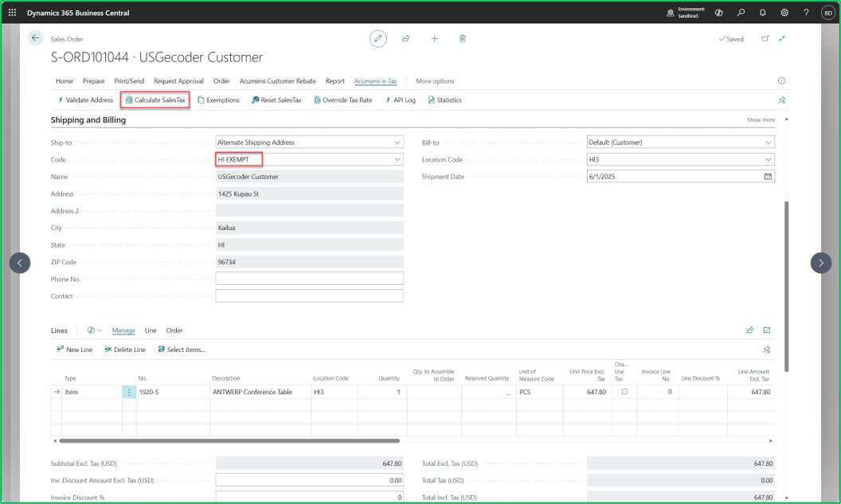The width and height of the screenshot is (841, 504).
Task: Delete the order using trash icon
Action: [x=463, y=38]
